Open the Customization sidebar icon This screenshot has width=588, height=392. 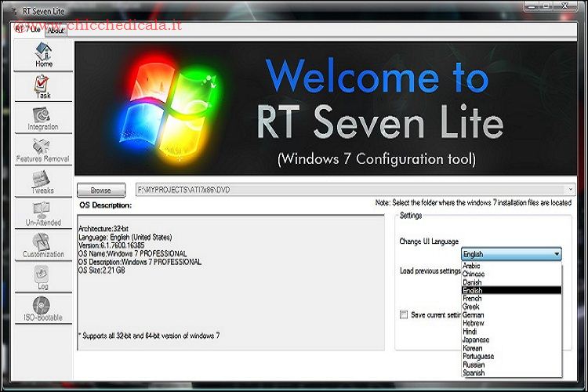(x=43, y=245)
